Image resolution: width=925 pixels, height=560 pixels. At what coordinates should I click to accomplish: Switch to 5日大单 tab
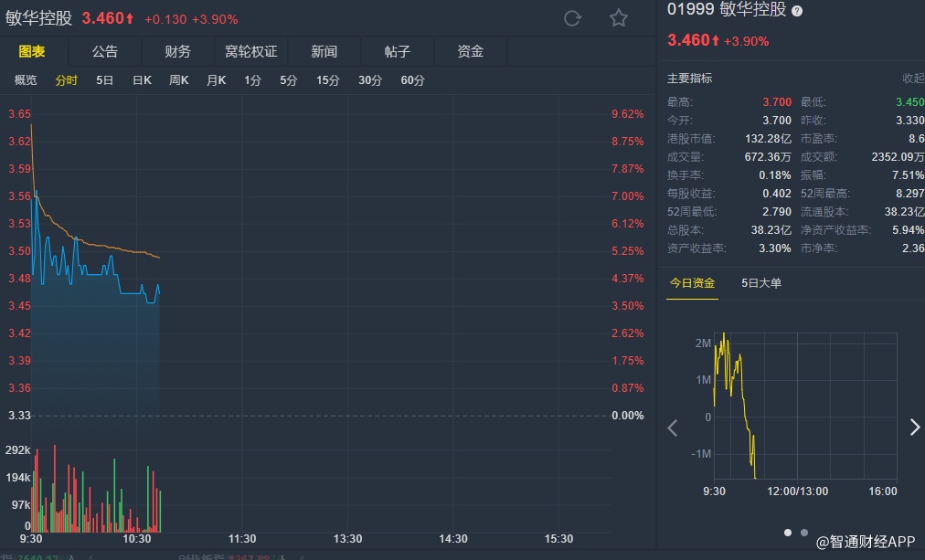click(x=761, y=283)
